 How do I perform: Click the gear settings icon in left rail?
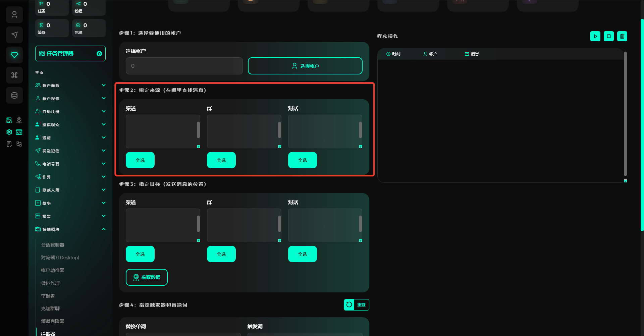(x=9, y=132)
